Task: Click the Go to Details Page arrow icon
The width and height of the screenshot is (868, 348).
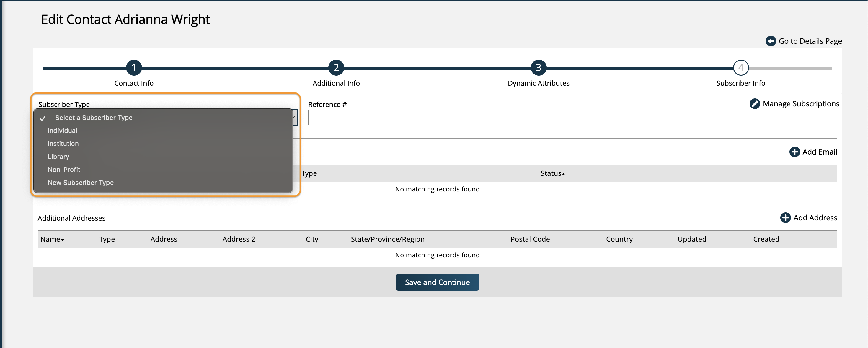Action: pos(770,41)
